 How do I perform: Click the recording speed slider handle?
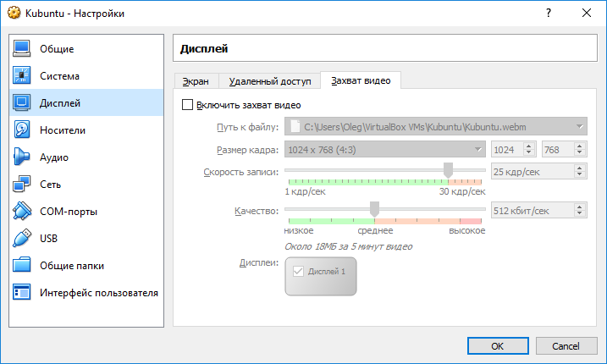tap(448, 170)
